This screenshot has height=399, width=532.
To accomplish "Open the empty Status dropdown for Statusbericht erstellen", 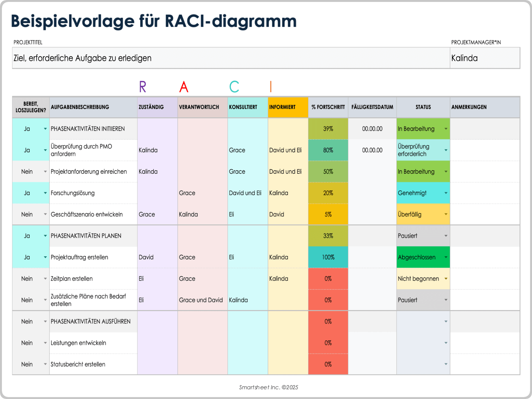I will (446, 364).
